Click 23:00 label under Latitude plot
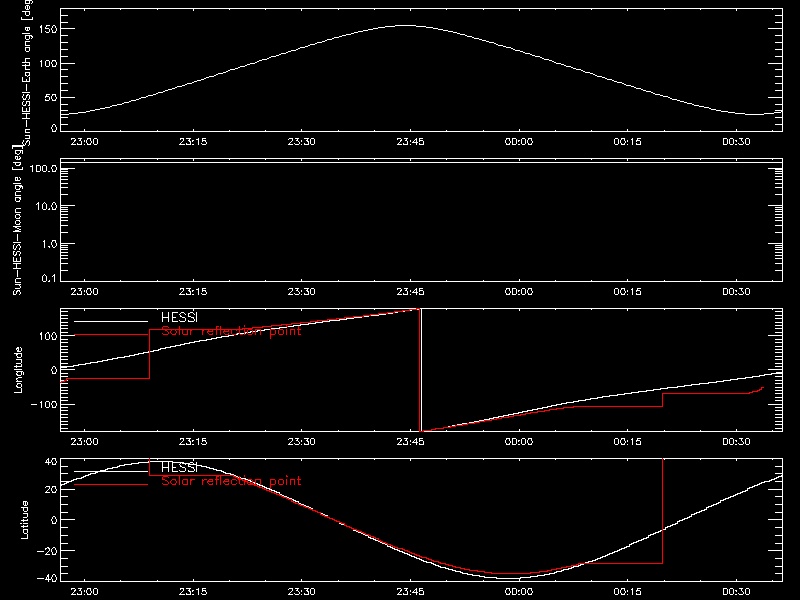This screenshot has height=600, width=800. pos(84,591)
